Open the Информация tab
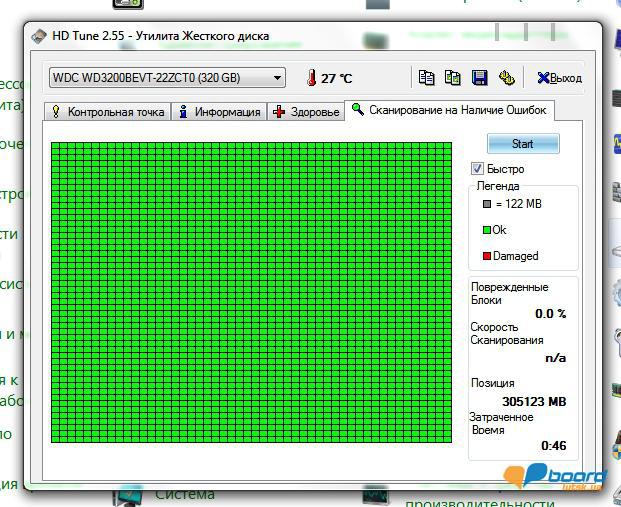 [219, 112]
